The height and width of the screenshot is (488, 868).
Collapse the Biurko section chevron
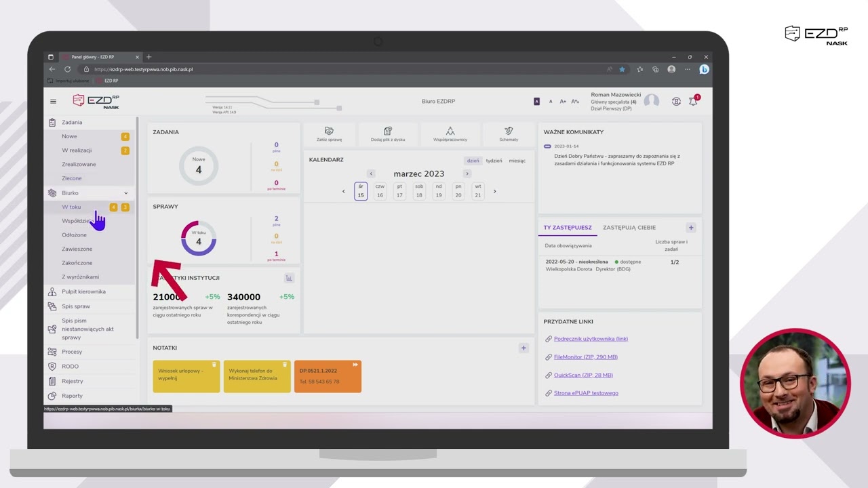click(x=125, y=193)
